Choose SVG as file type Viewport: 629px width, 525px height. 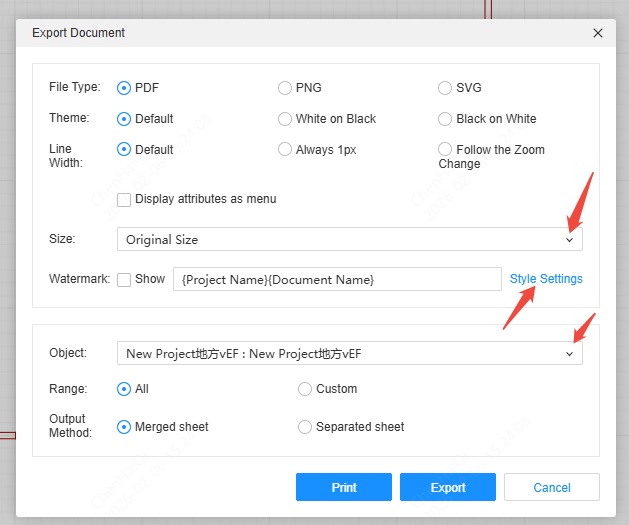pos(445,88)
